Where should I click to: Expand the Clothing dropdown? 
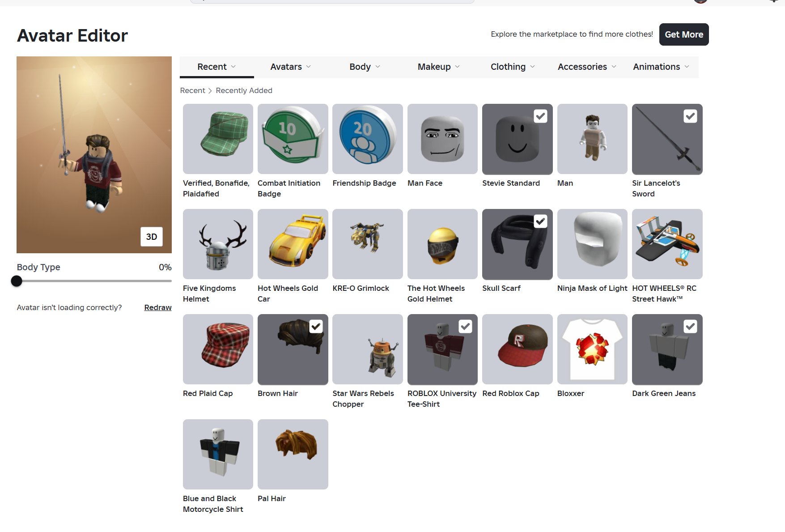click(513, 67)
